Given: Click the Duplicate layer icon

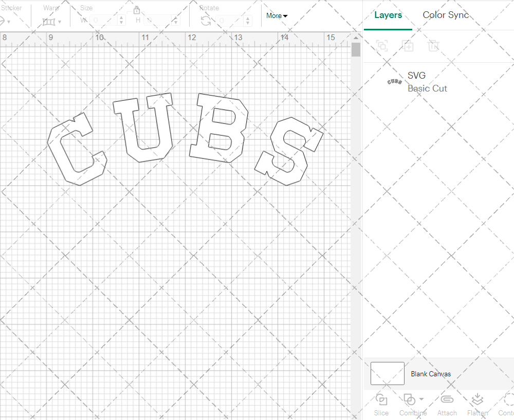Looking at the screenshot, I should tap(408, 46).
